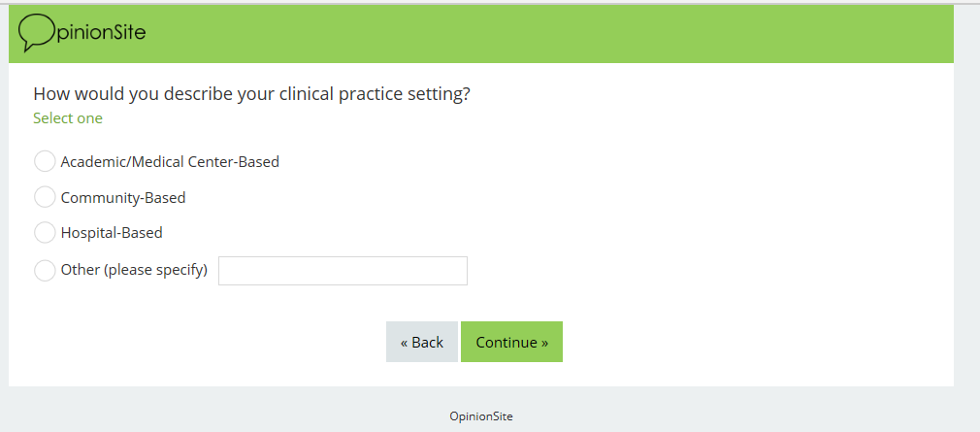Select the Other (please specify) radio button
The image size is (980, 432).
click(45, 271)
